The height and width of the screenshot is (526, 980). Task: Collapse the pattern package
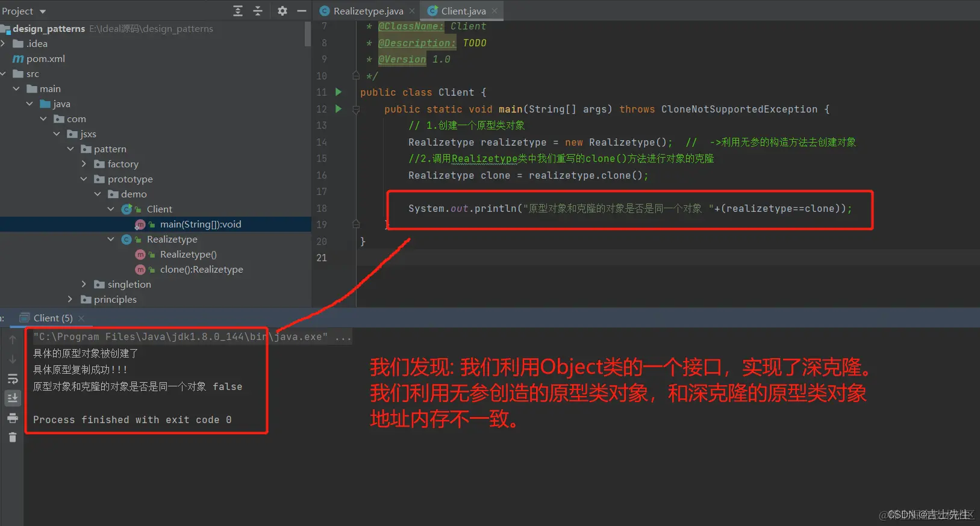click(x=70, y=149)
